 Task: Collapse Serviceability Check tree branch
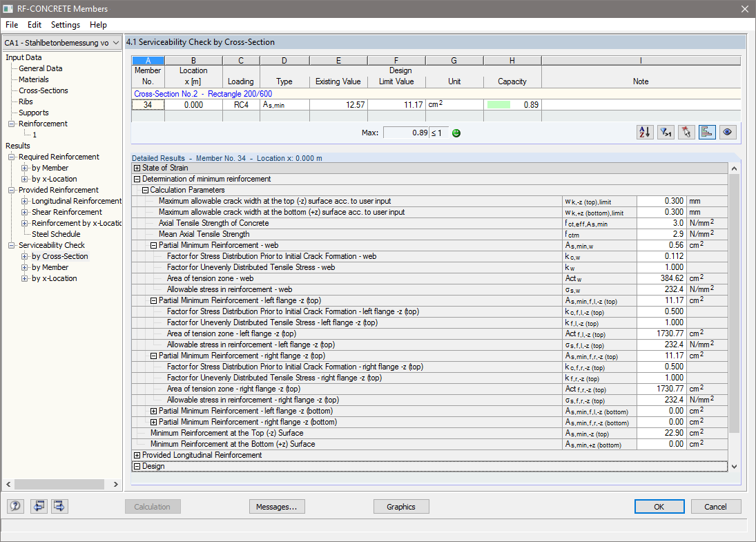coord(11,245)
